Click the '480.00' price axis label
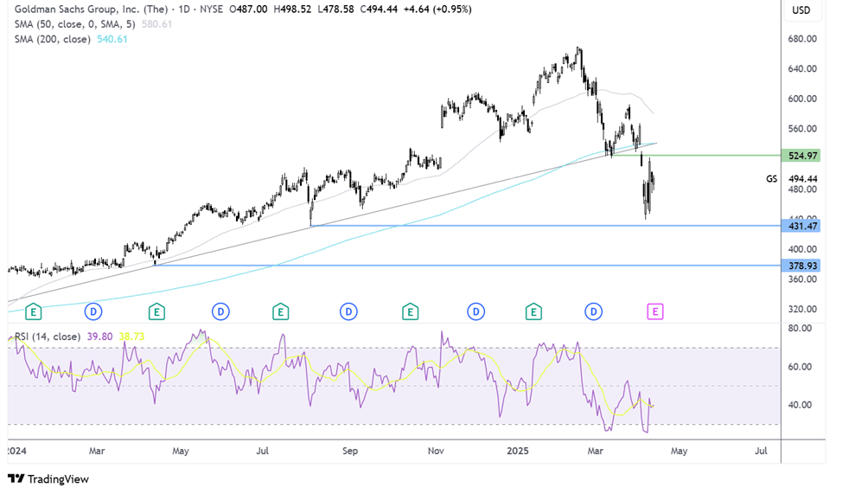The width and height of the screenshot is (868, 494). tap(802, 189)
